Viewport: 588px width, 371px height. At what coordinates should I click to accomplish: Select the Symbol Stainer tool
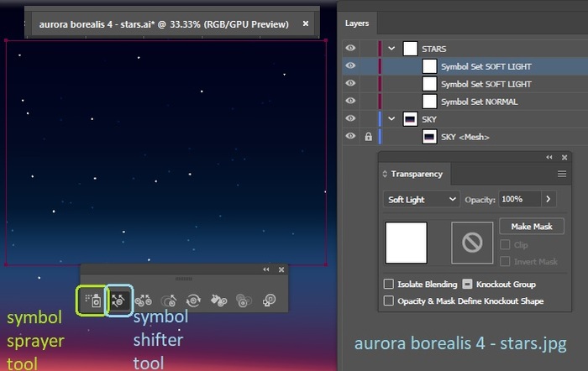219,299
